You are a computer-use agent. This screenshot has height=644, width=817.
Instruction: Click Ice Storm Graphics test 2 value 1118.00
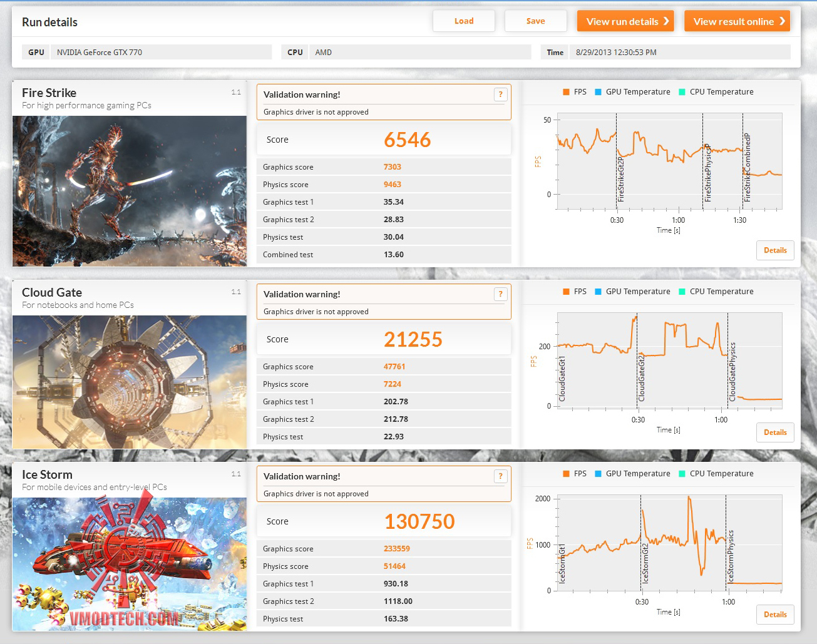398,601
